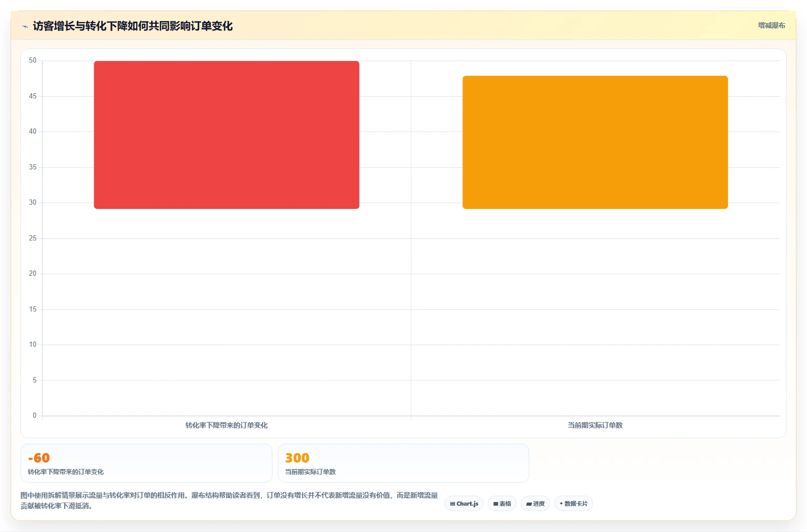Click the orange 当前期实际订单数 bar

tap(595, 142)
